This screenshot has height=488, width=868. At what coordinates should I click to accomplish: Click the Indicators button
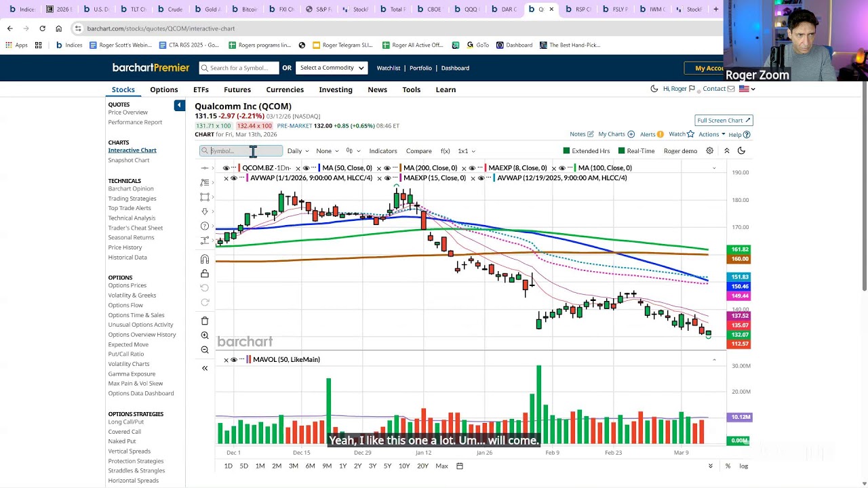(x=383, y=150)
